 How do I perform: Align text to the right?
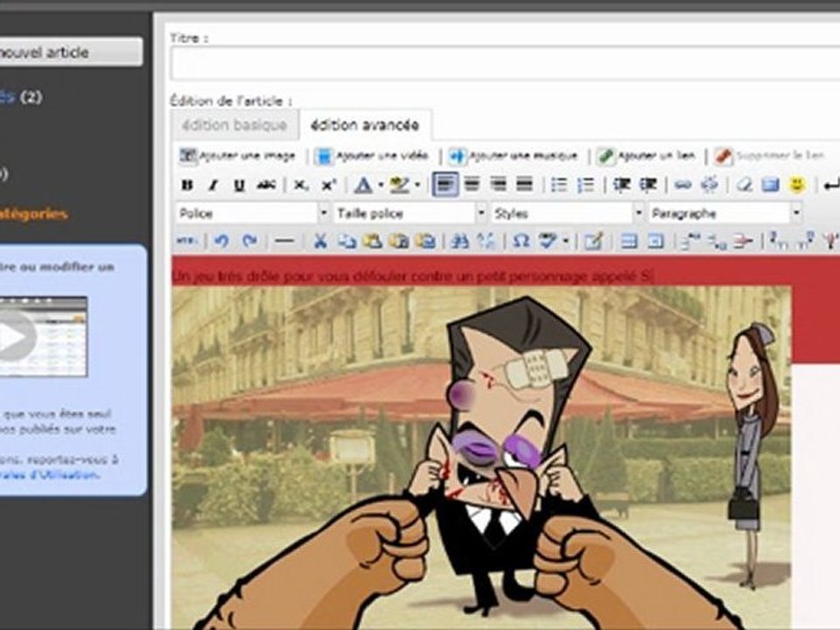(498, 185)
